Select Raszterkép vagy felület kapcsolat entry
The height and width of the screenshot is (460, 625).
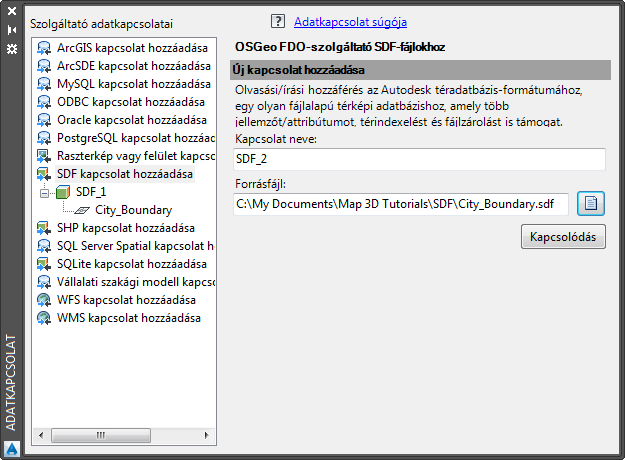136,156
